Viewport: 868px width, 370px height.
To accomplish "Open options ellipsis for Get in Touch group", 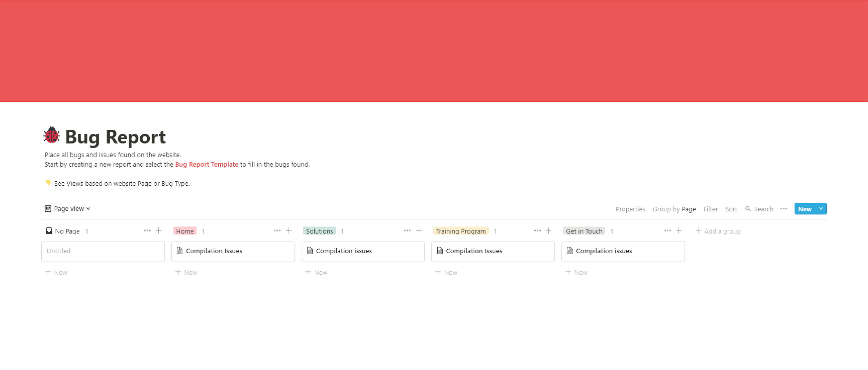I will point(667,231).
